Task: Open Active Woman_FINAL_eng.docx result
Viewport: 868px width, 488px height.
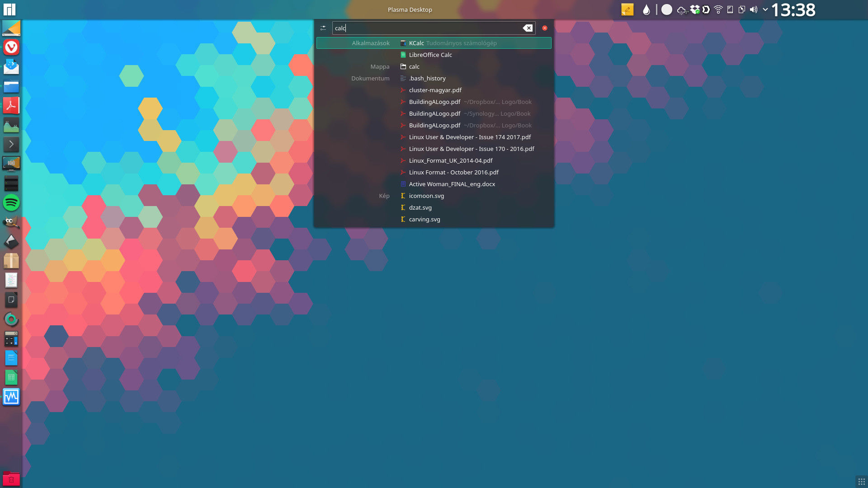Action: [434, 184]
